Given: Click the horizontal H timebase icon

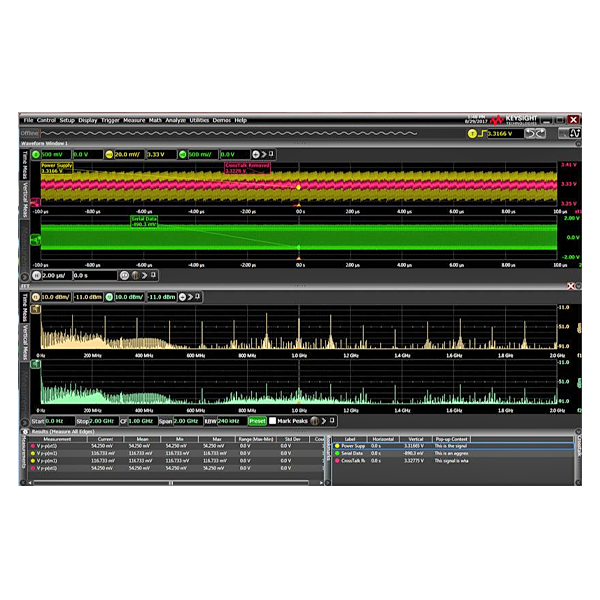Looking at the screenshot, I should click(36, 276).
